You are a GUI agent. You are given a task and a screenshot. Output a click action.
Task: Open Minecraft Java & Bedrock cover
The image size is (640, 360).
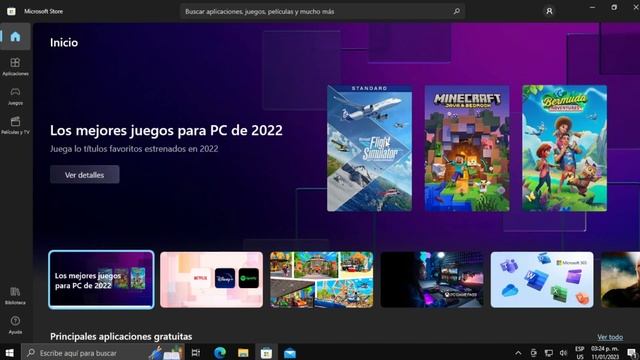pyautogui.click(x=467, y=148)
